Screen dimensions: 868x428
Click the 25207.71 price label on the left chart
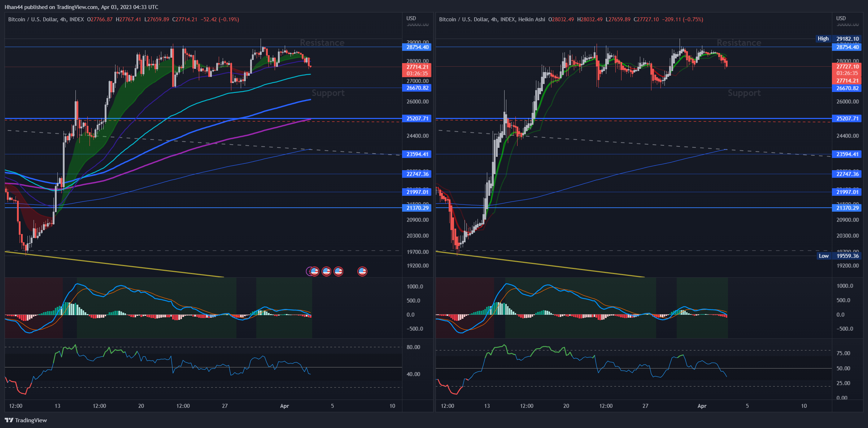click(x=417, y=118)
